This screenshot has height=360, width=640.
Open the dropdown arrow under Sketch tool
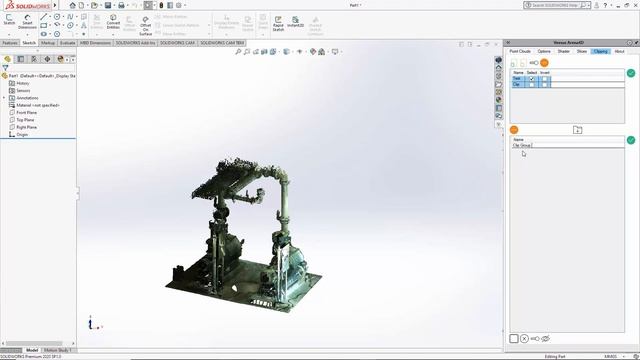(x=9, y=34)
